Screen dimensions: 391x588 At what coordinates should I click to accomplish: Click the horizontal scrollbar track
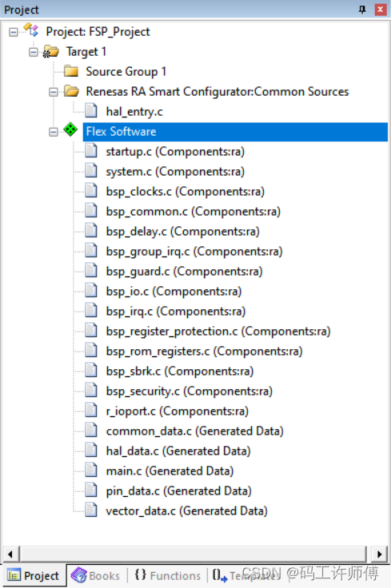[x=194, y=554]
